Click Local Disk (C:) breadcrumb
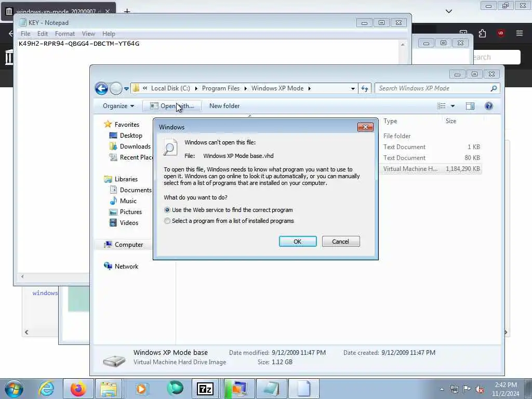 click(x=170, y=88)
